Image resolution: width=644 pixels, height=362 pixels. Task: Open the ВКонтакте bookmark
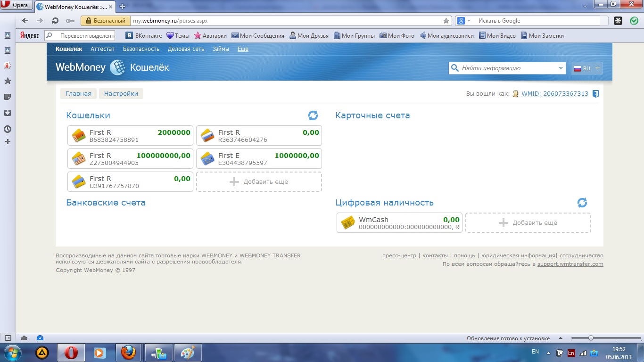click(144, 36)
